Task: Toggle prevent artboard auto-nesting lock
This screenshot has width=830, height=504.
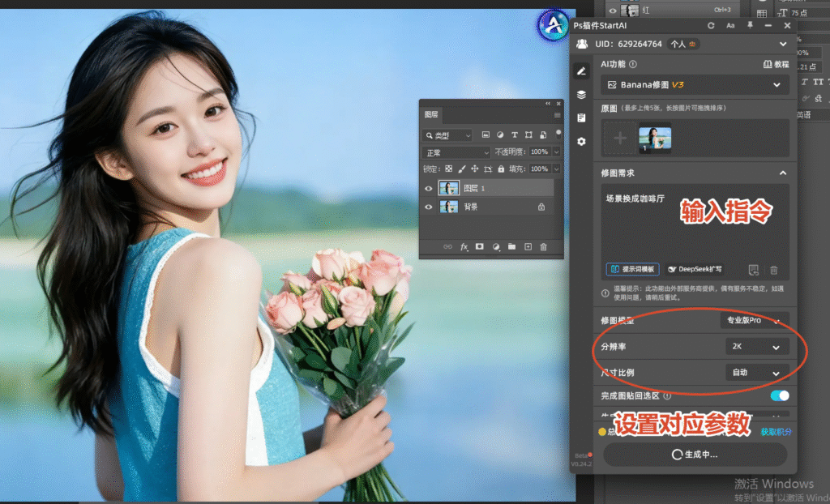Action: (x=488, y=169)
